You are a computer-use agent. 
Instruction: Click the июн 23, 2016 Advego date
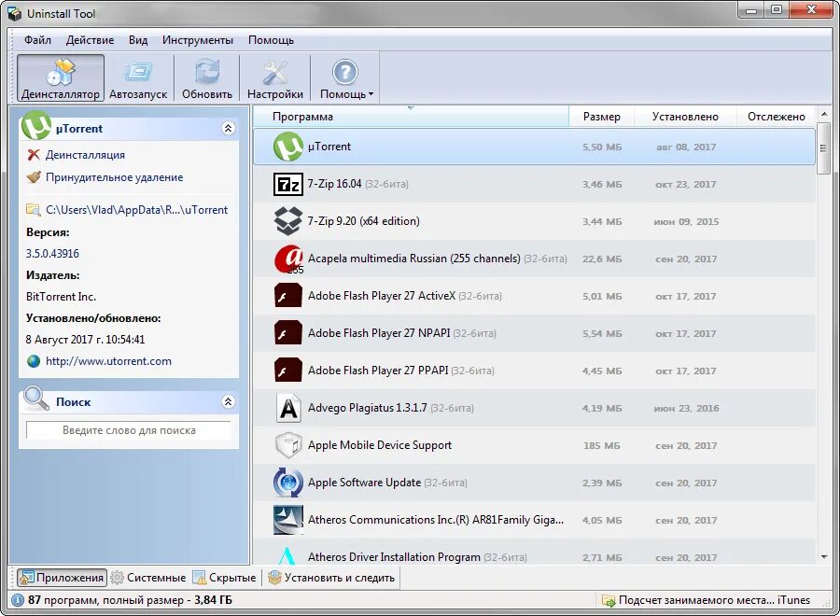[686, 408]
